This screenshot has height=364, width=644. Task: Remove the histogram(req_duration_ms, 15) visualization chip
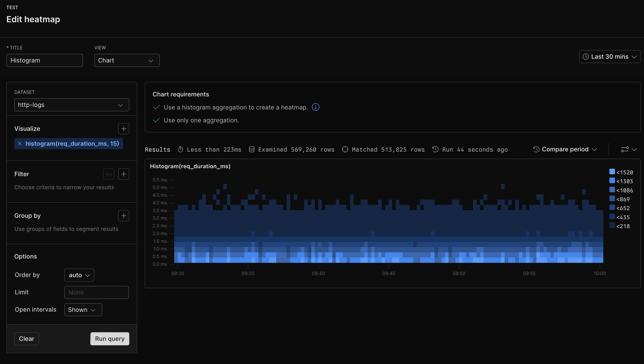[20, 144]
